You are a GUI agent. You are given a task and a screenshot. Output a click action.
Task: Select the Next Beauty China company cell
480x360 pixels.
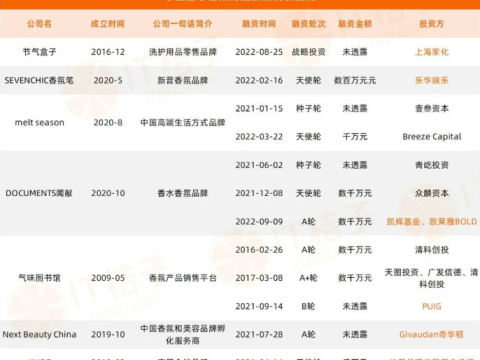[39, 334]
